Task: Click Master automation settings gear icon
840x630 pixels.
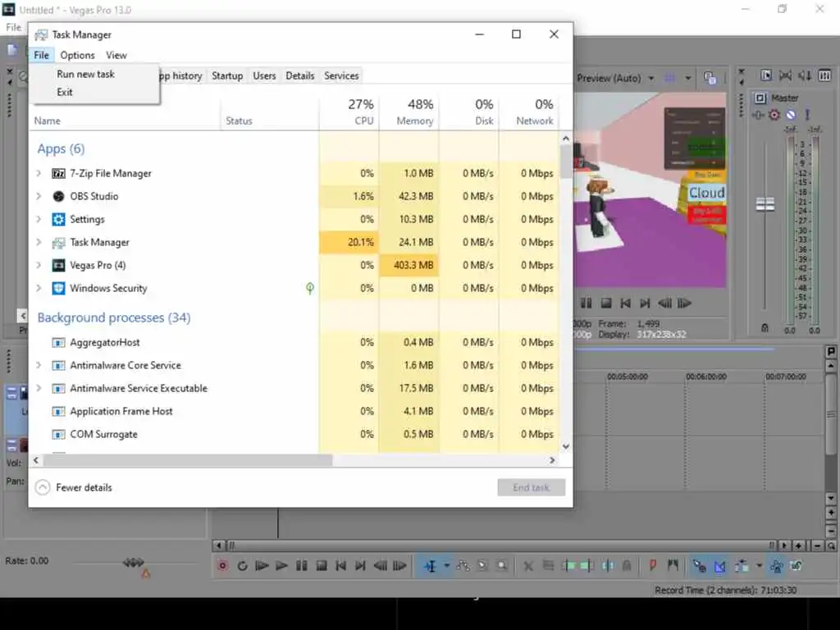Action: (774, 115)
